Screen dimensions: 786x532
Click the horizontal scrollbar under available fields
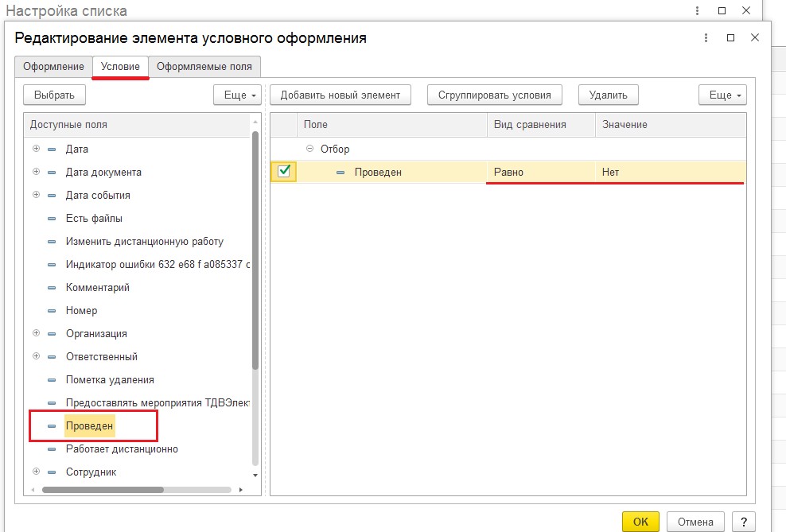pyautogui.click(x=103, y=490)
